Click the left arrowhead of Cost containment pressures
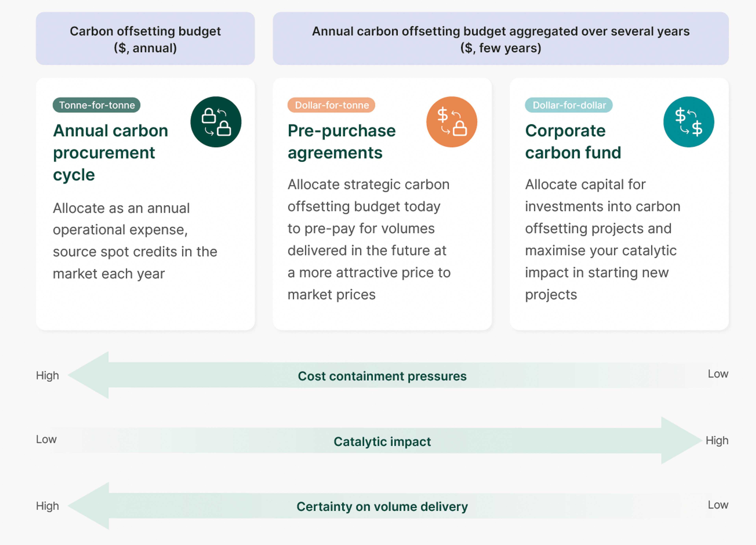The height and width of the screenshot is (545, 756). click(89, 375)
